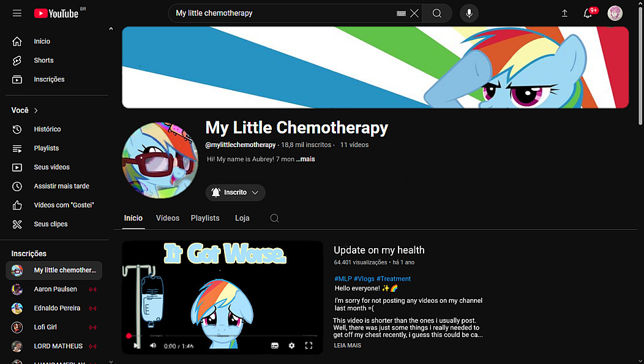This screenshot has width=644, height=364.
Task: Open the hamburger guide menu
Action: coord(17,13)
